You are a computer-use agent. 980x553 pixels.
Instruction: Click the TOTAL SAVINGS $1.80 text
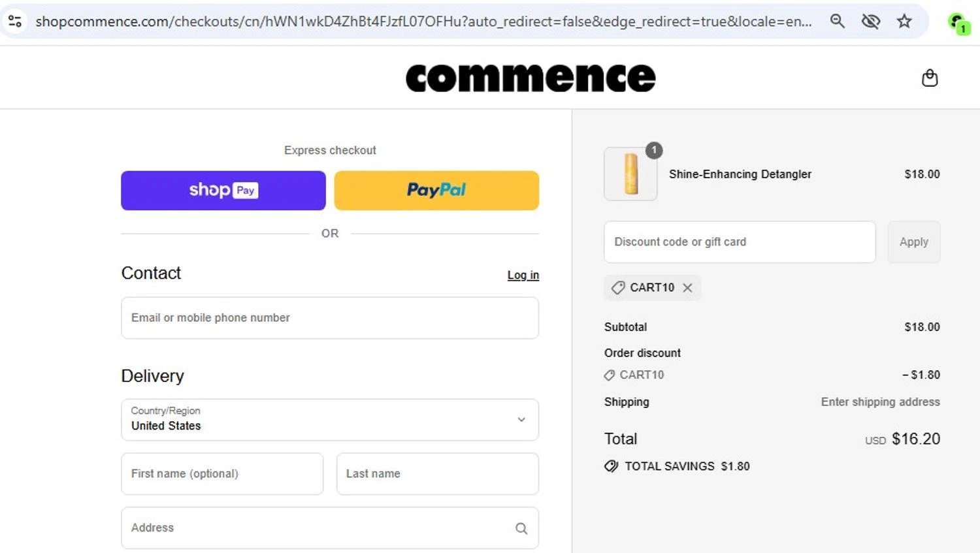pos(687,466)
